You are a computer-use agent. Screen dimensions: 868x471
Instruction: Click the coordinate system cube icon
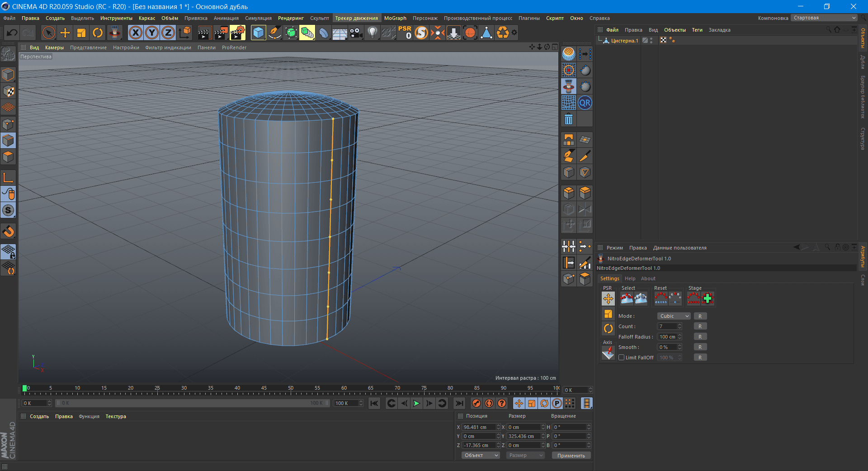[x=185, y=33]
